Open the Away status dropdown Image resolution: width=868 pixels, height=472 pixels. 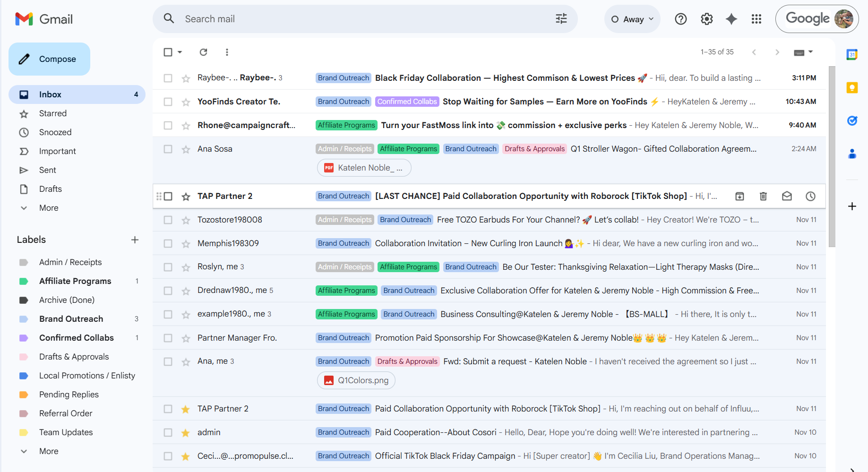(632, 19)
